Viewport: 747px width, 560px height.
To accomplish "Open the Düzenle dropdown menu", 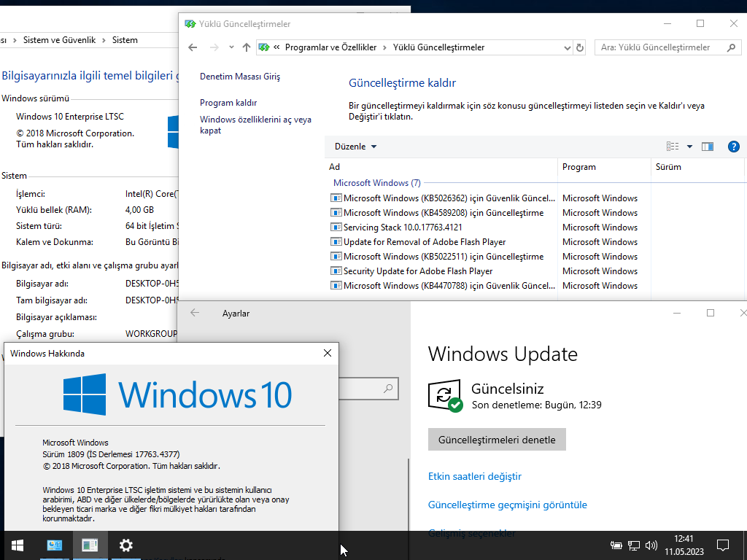I will [x=355, y=146].
